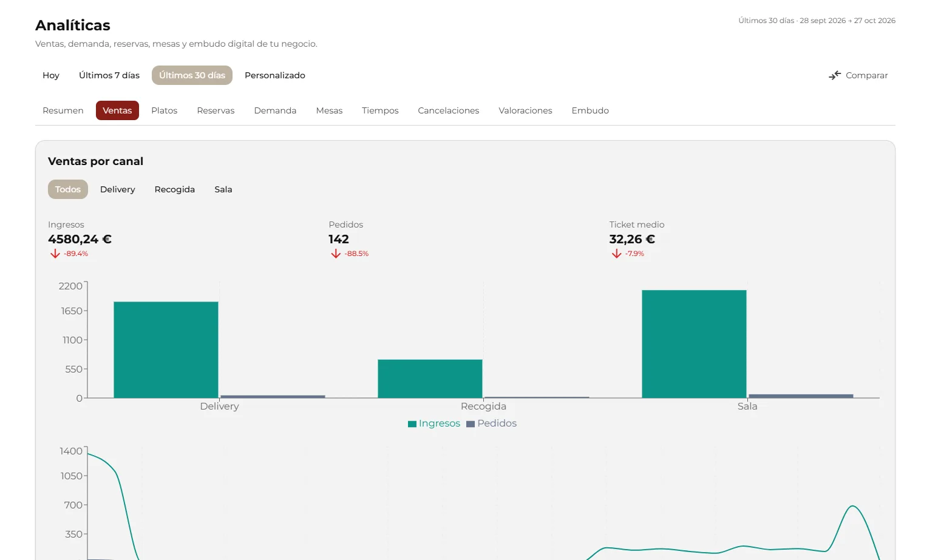Switch to the Valoraciones tab

click(x=525, y=110)
